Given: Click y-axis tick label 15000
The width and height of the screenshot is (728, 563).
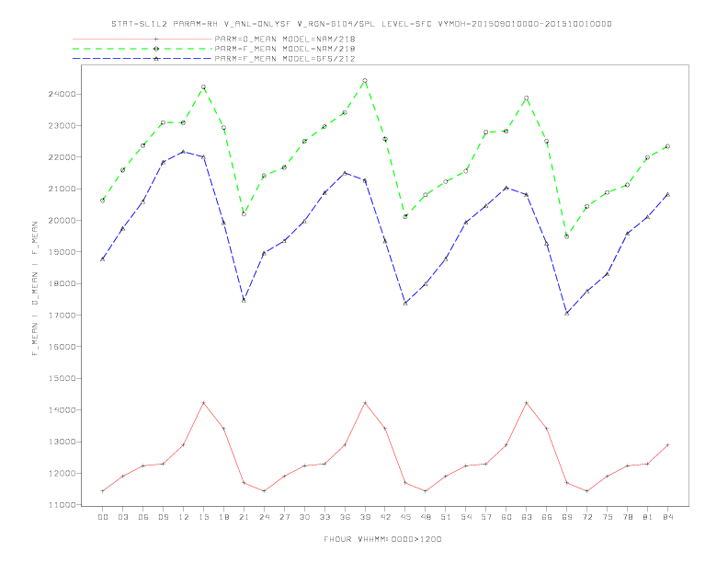Looking at the screenshot, I should (62, 379).
